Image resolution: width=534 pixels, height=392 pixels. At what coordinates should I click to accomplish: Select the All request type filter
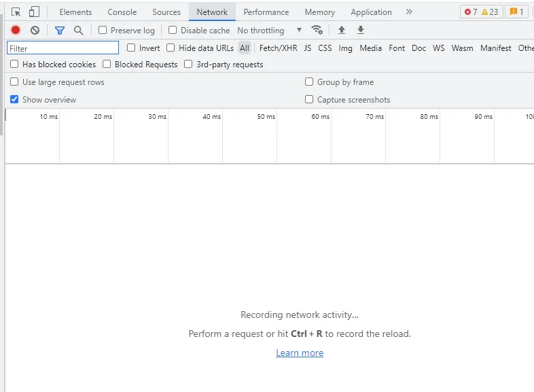click(245, 48)
